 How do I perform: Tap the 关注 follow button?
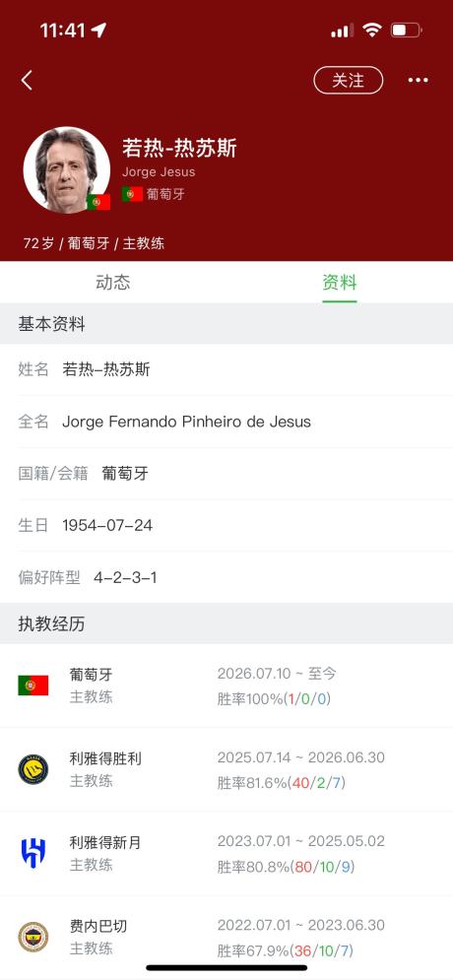(348, 80)
